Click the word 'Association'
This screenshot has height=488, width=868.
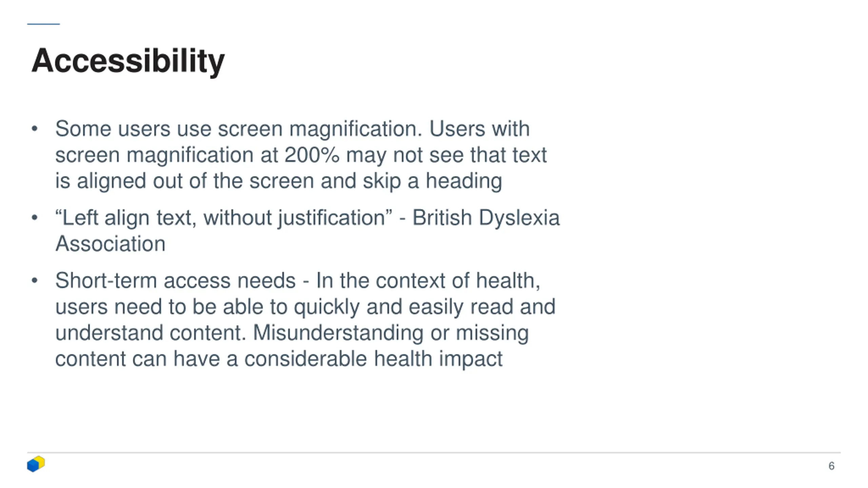click(110, 244)
